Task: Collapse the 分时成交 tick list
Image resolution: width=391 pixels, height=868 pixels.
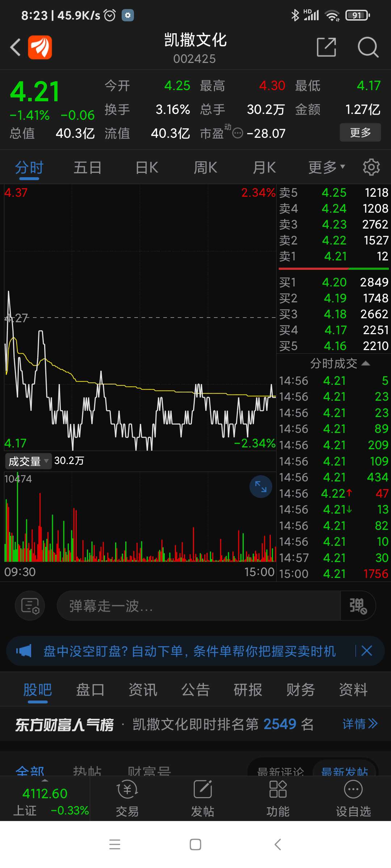Action: point(340,363)
